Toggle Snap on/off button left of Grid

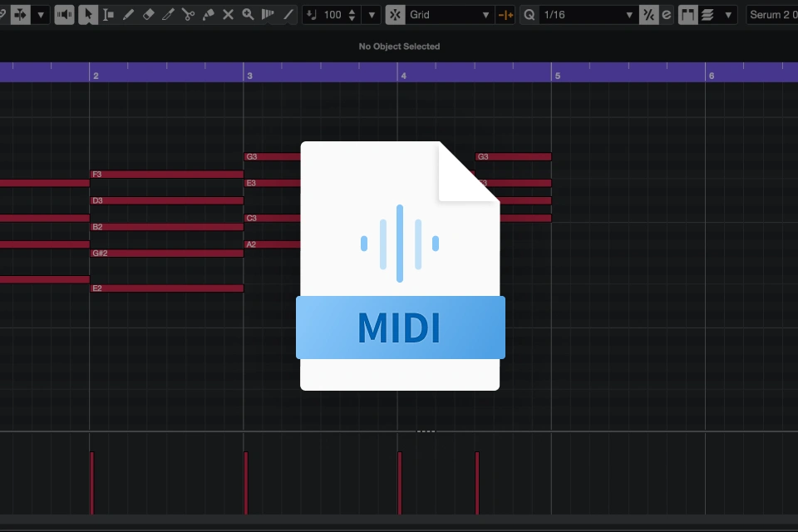(395, 15)
